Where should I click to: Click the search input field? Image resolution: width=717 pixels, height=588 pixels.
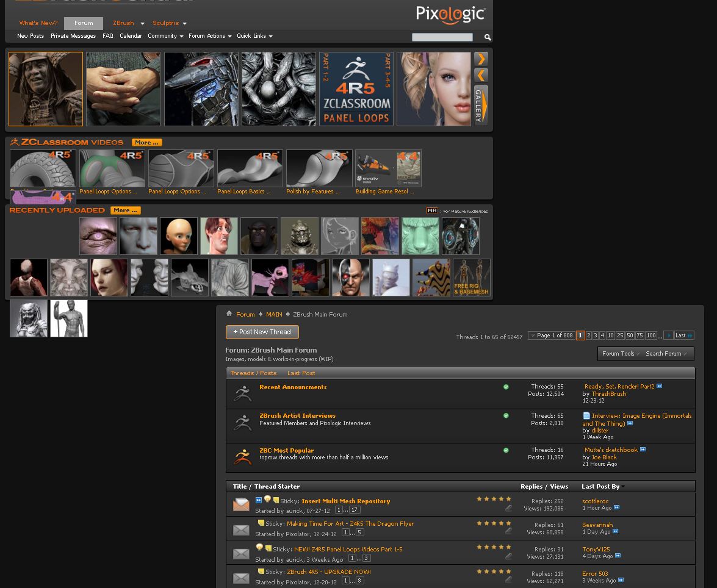(442, 37)
